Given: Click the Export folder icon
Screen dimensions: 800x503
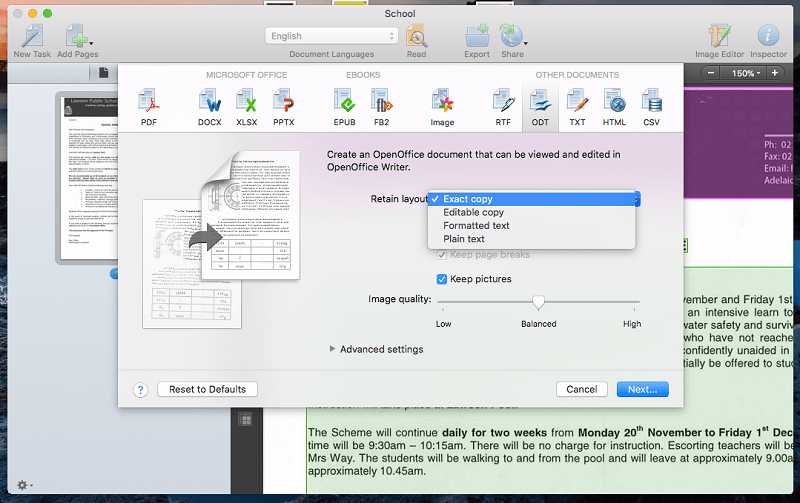Looking at the screenshot, I should tap(477, 37).
